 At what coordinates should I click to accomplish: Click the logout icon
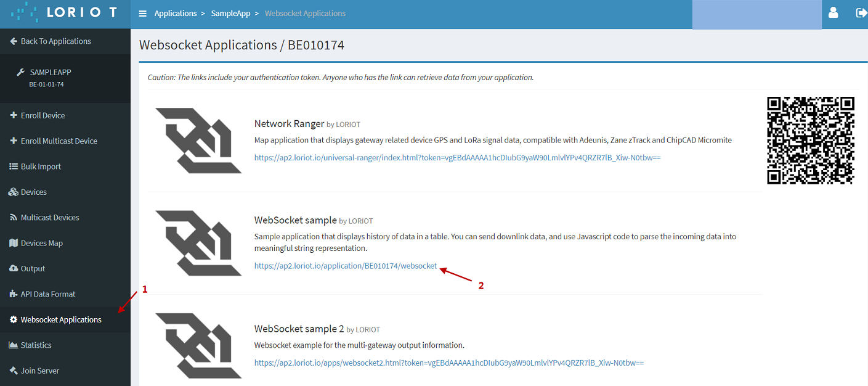pyautogui.click(x=861, y=12)
